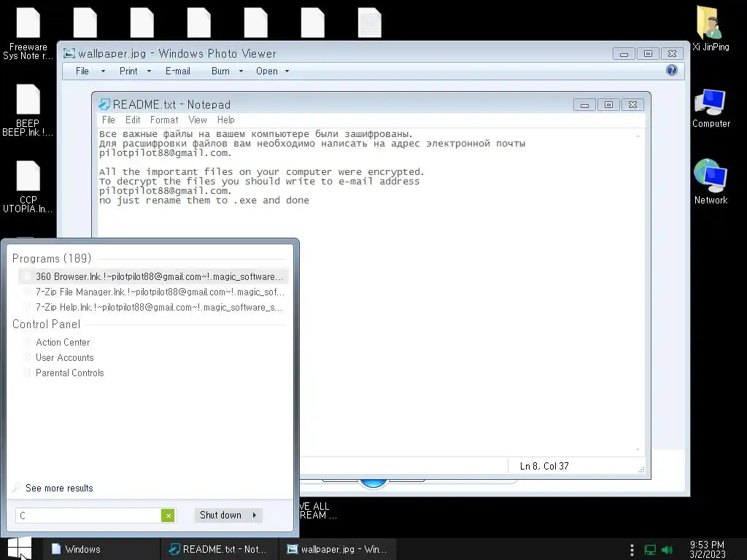Maximize the Windows Photo Viewer window
Image resolution: width=747 pixels, height=560 pixels.
tap(648, 54)
